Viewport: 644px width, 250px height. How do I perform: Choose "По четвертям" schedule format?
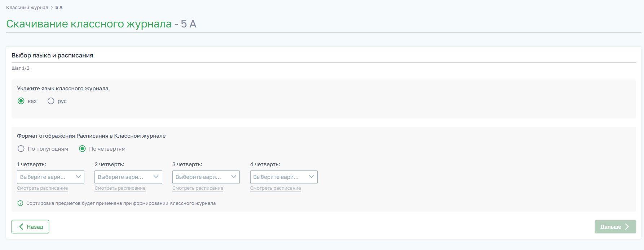(82, 149)
